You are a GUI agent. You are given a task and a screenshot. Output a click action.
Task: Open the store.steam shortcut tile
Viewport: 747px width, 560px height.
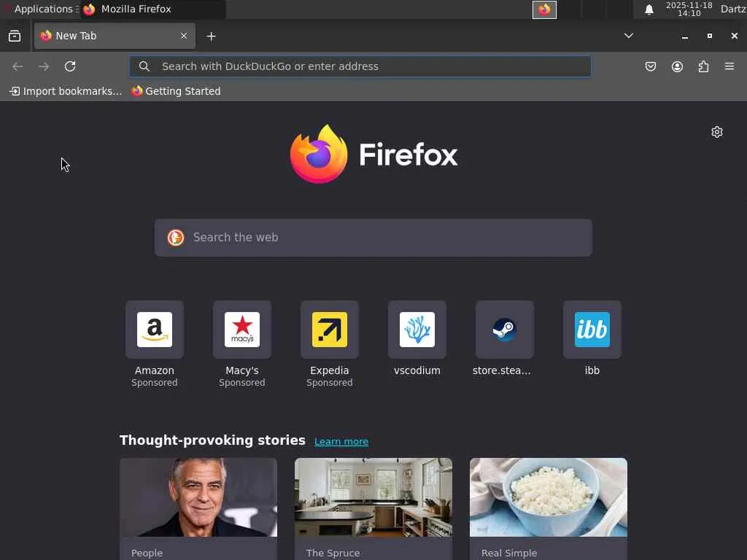pyautogui.click(x=505, y=330)
